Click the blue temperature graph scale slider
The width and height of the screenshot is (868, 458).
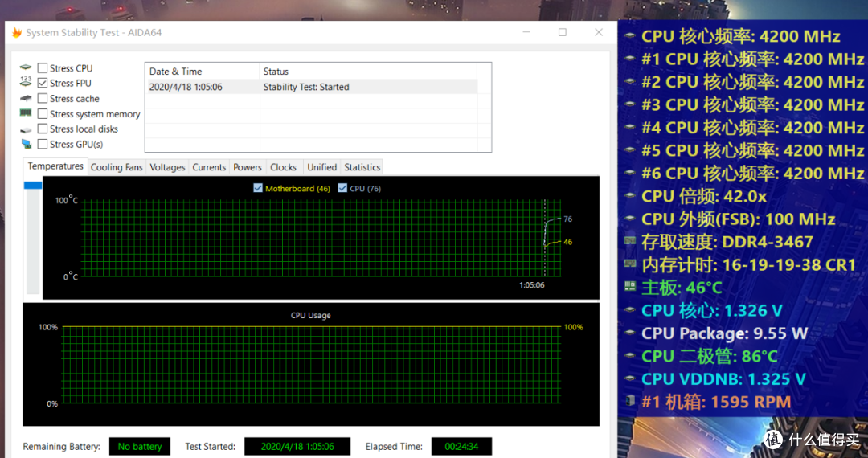click(33, 186)
